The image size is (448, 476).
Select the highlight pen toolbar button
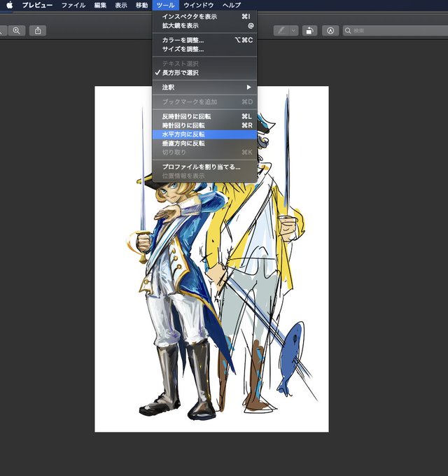coord(281,31)
